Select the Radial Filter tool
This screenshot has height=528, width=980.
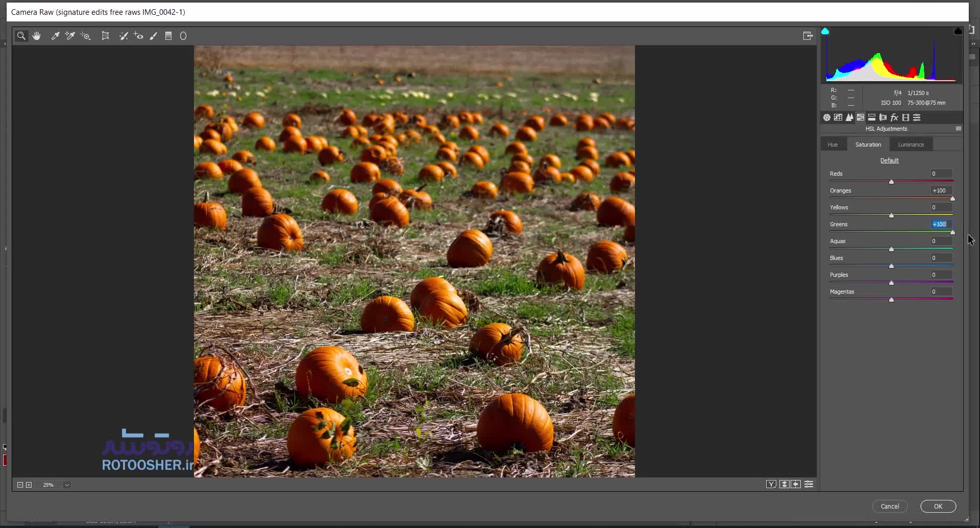pyautogui.click(x=183, y=36)
